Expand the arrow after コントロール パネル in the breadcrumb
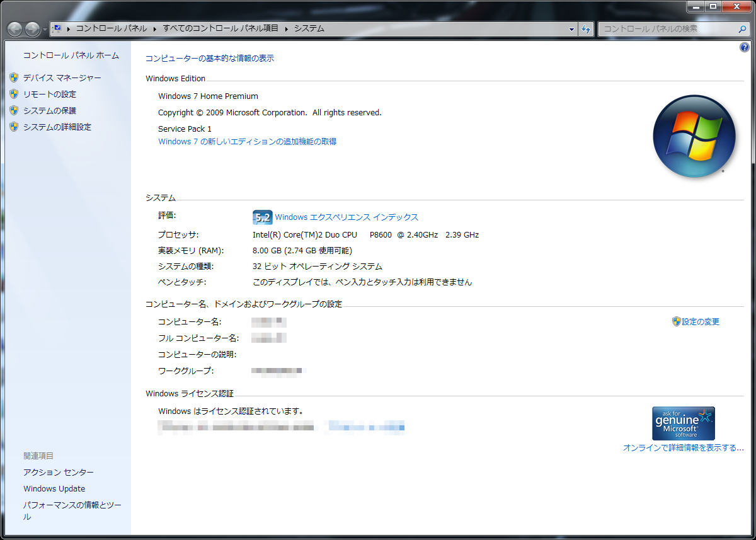 coord(155,28)
